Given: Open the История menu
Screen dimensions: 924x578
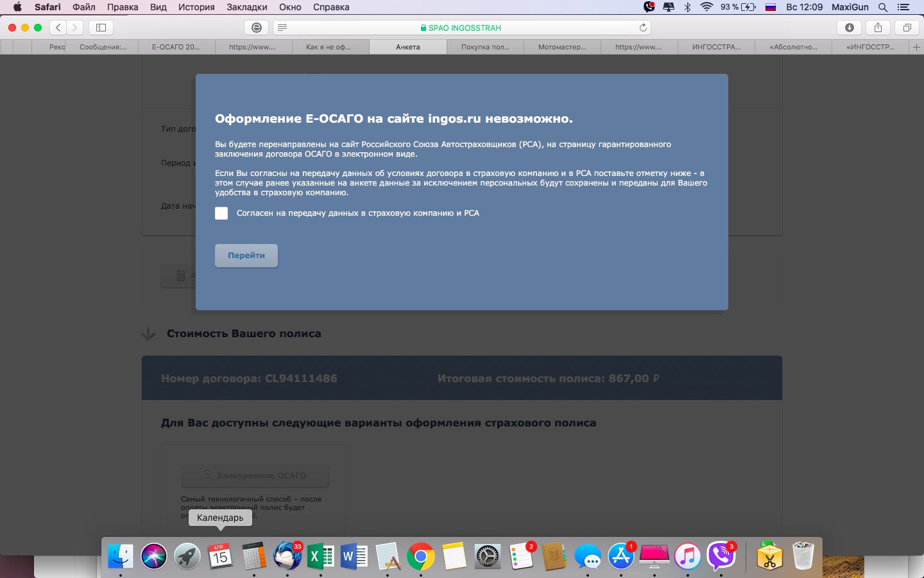Looking at the screenshot, I should pyautogui.click(x=196, y=7).
